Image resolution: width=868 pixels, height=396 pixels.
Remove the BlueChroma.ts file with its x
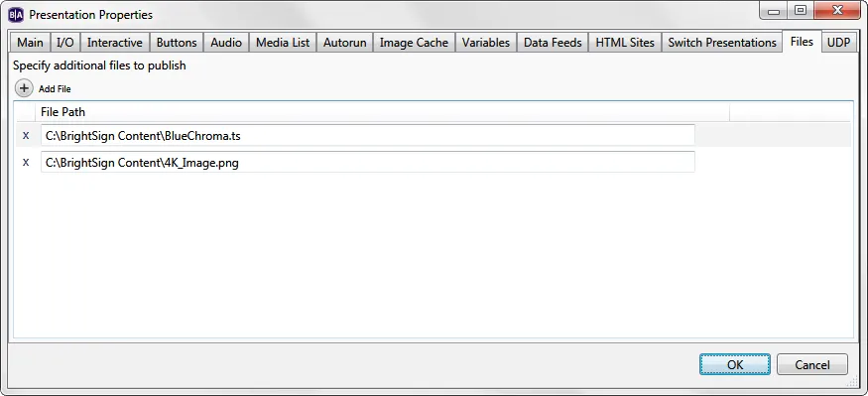point(26,136)
